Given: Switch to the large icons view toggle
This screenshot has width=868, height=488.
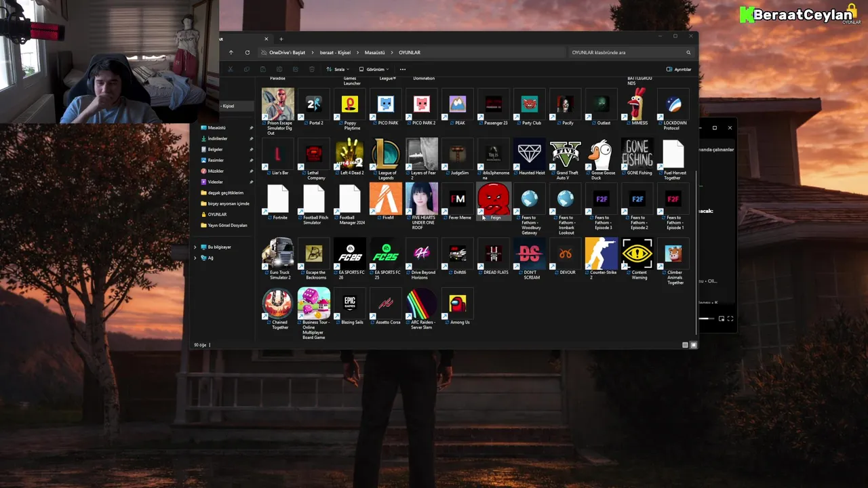Looking at the screenshot, I should pos(693,345).
